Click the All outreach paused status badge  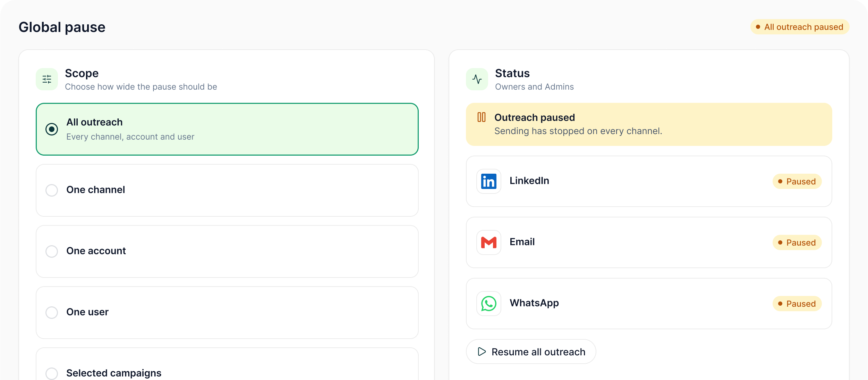point(800,27)
